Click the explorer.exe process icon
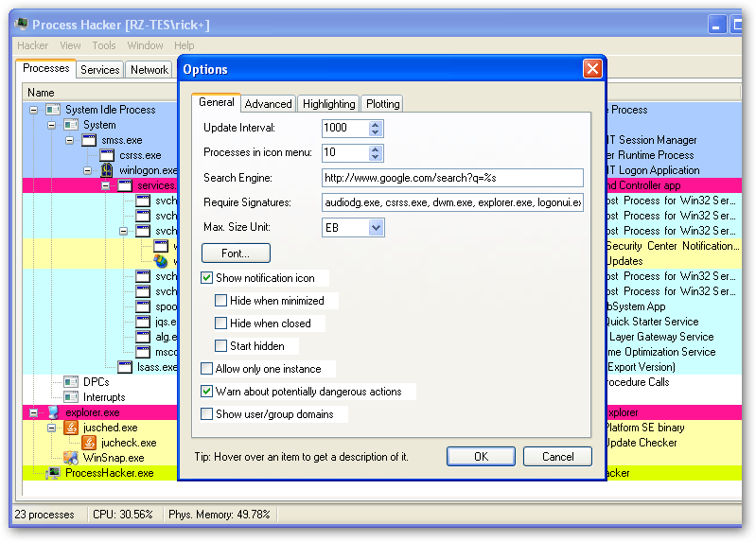Screen dimensions: 756x542 pyautogui.click(x=53, y=412)
